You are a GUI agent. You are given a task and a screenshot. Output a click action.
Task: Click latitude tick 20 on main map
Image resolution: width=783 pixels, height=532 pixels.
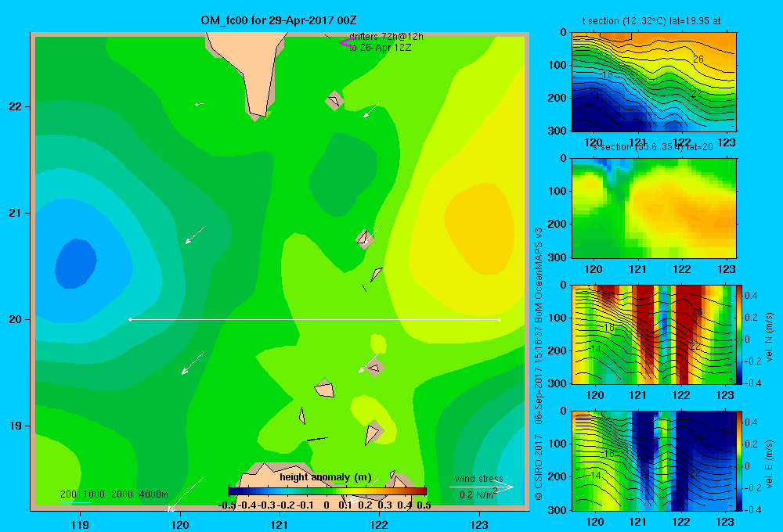tap(16, 319)
